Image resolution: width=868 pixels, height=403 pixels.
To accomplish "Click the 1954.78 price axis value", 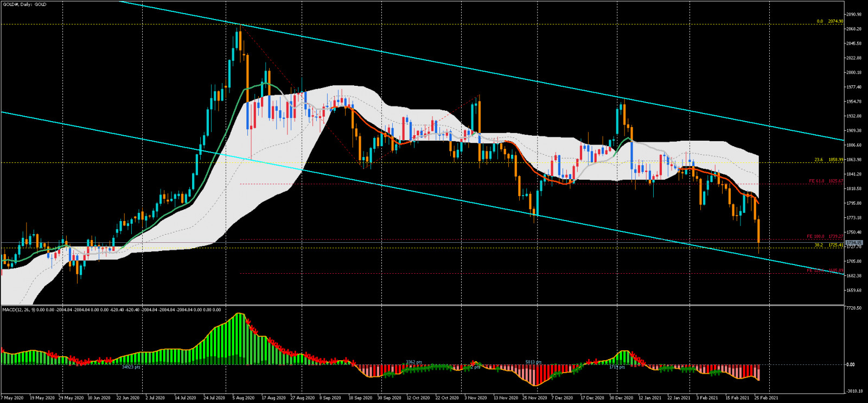I will 854,102.
